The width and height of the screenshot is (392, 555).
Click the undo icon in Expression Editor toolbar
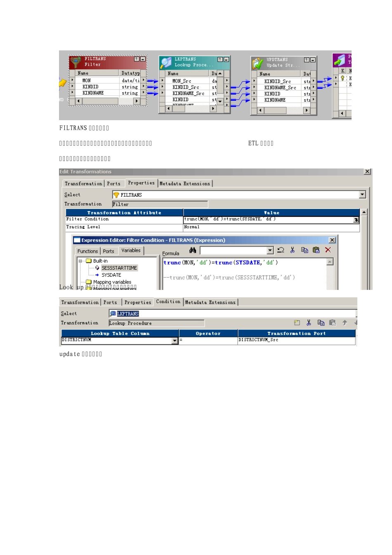pyautogui.click(x=281, y=250)
